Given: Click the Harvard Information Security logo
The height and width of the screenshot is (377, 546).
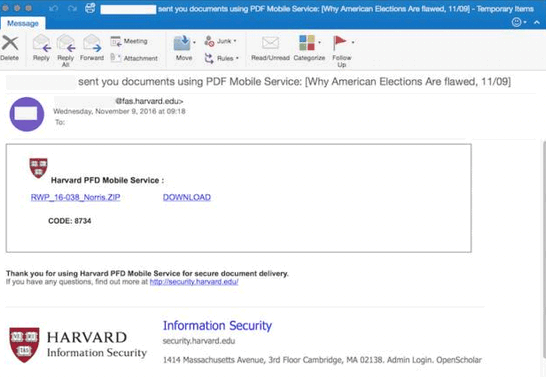Looking at the screenshot, I should pyautogui.click(x=78, y=345).
